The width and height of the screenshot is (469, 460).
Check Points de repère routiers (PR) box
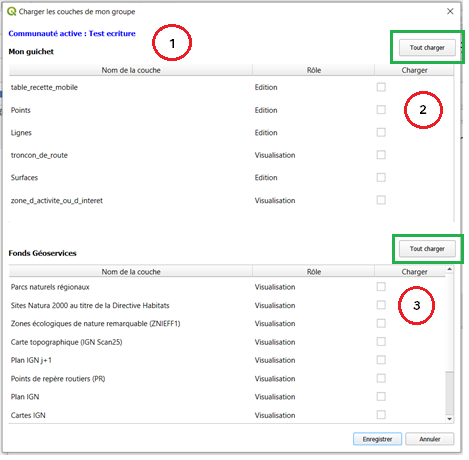click(x=381, y=379)
